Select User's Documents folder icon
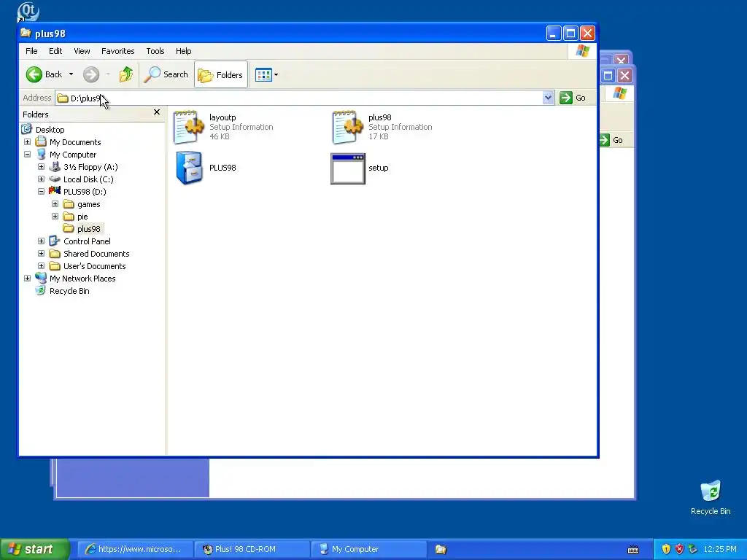This screenshot has height=560, width=747. click(x=55, y=265)
